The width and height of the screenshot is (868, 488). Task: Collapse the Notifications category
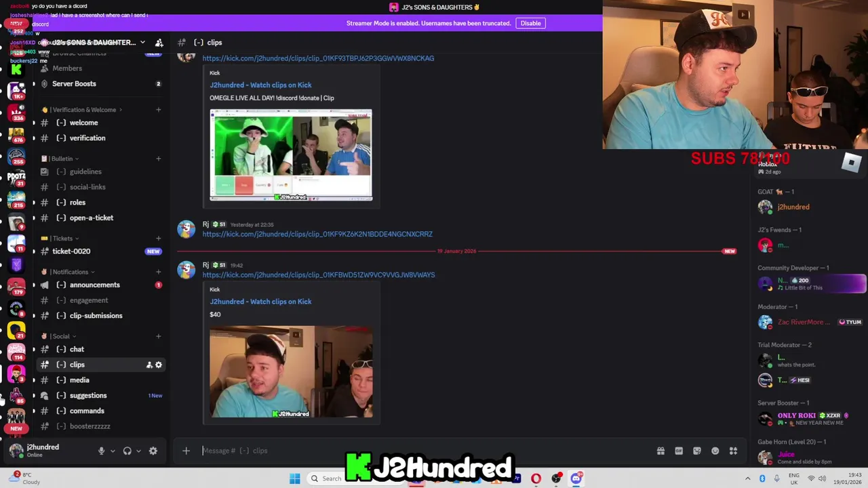[x=68, y=272]
